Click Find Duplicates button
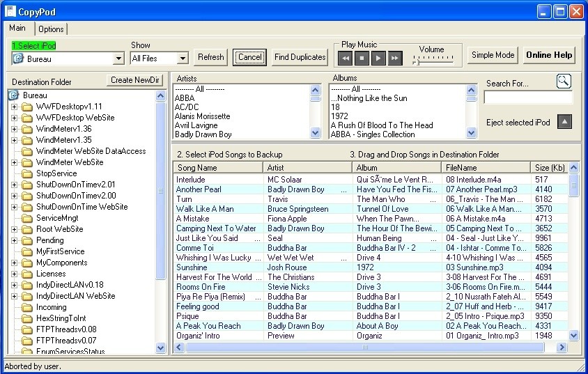588x374 pixels. 300,57
